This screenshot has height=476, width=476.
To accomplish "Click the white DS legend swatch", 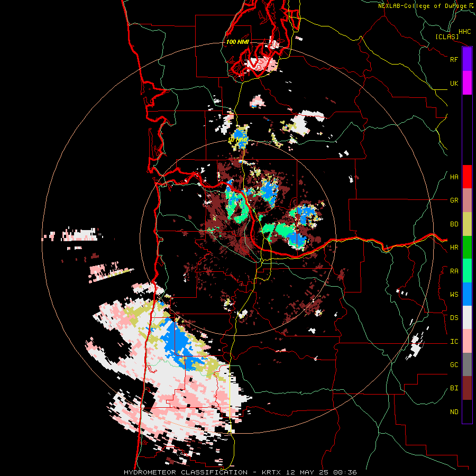I will pyautogui.click(x=467, y=317).
